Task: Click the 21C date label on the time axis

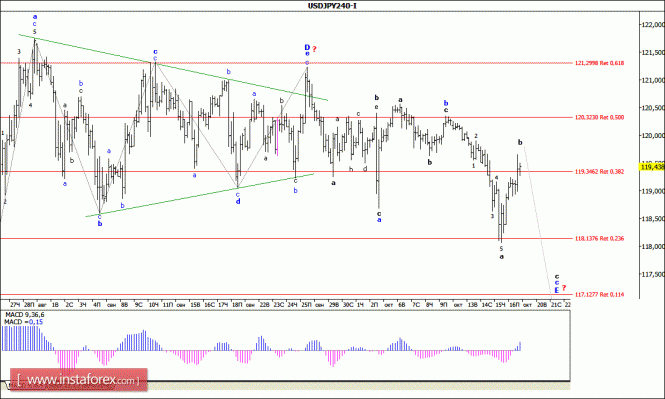Action: (556, 304)
